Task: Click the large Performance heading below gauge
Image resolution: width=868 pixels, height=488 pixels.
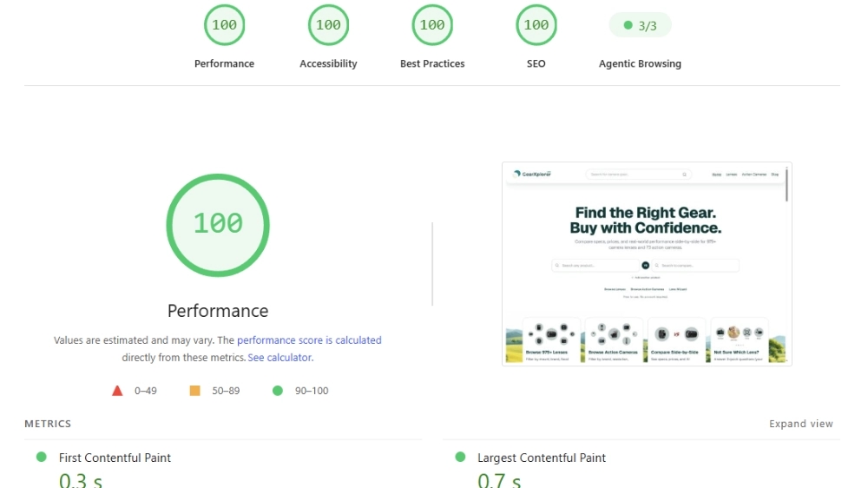Action: coord(218,311)
